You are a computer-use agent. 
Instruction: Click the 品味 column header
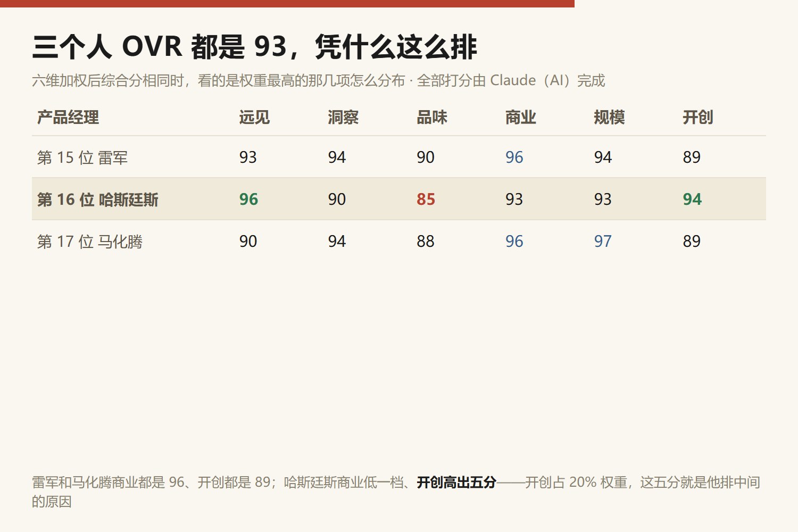[432, 118]
